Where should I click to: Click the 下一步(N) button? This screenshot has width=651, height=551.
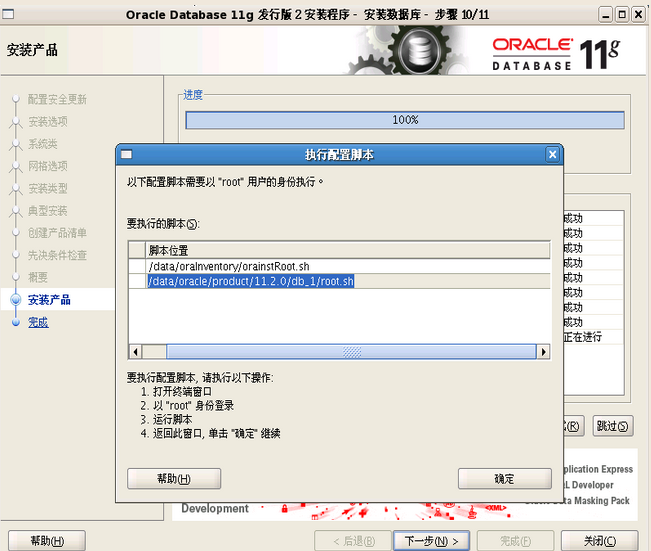click(431, 541)
